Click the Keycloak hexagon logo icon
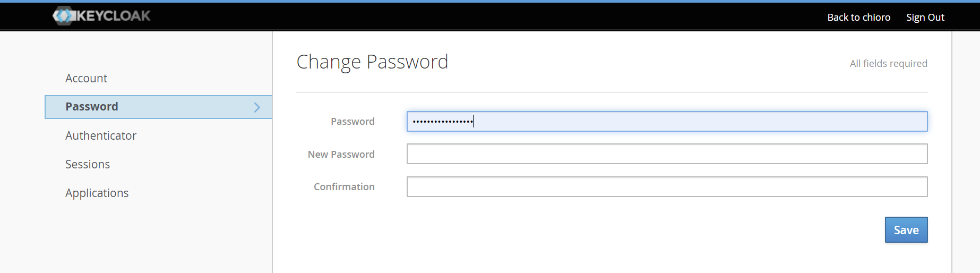The image size is (980, 273). (63, 16)
